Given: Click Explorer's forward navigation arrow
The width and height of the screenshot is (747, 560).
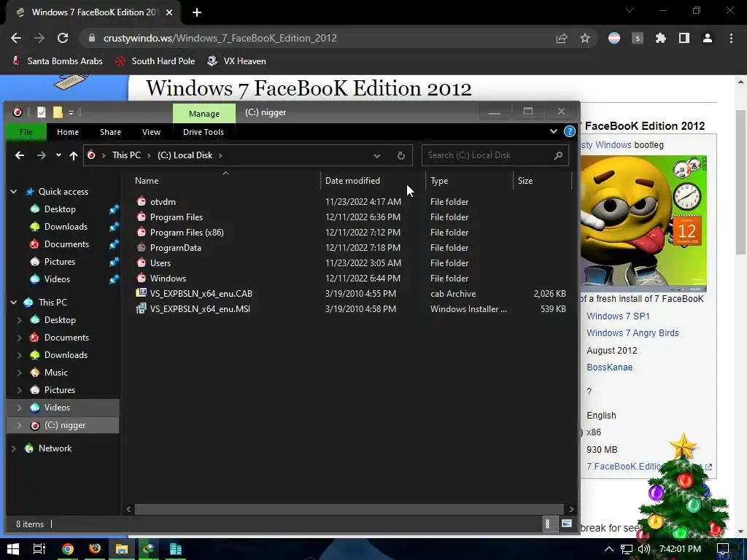Looking at the screenshot, I should (x=42, y=155).
